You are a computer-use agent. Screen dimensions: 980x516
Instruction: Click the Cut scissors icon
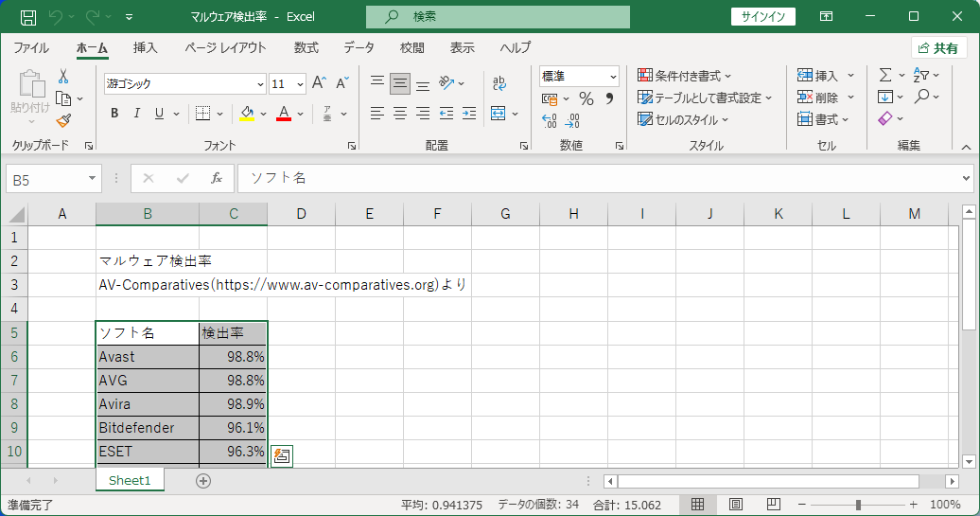click(x=63, y=77)
